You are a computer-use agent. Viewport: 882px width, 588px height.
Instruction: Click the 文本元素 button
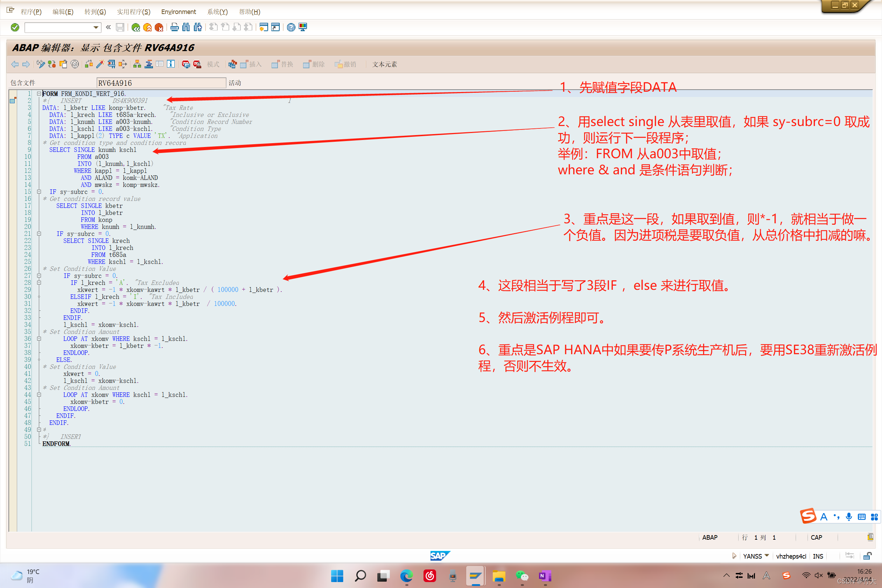pyautogui.click(x=384, y=64)
